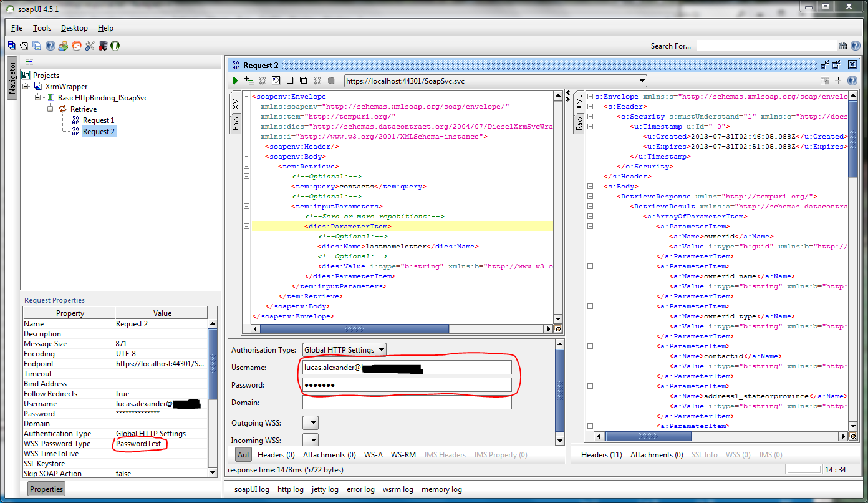Click the import project toolbar icon
868x503 pixels.
24,46
